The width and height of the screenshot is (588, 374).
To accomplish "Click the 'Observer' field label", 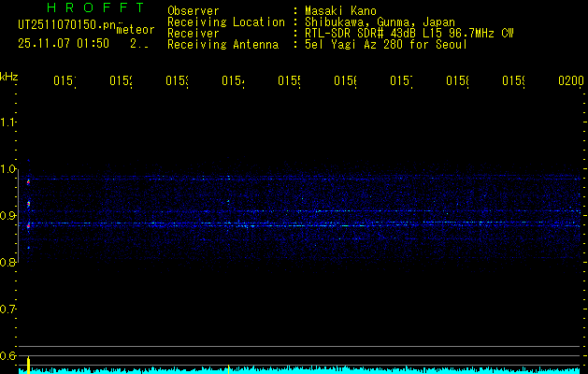I will click(x=194, y=11).
